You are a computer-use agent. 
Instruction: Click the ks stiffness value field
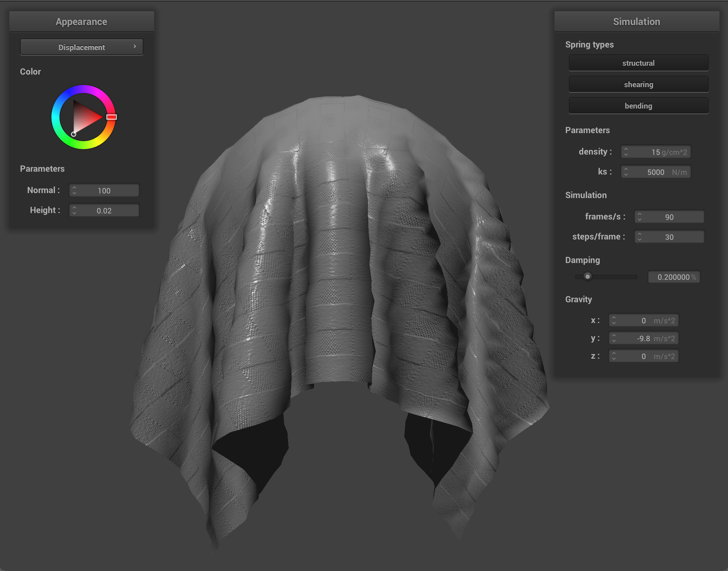click(656, 172)
